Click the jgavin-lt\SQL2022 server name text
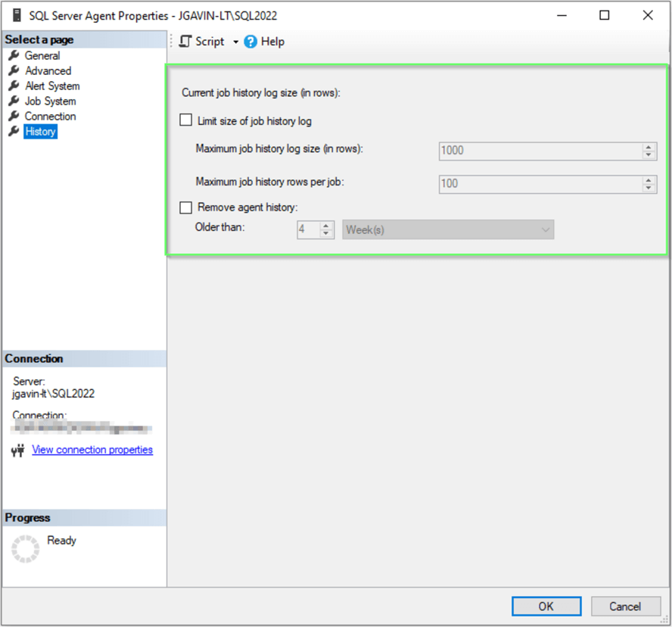Screen dimensions: 672x627 [54, 394]
